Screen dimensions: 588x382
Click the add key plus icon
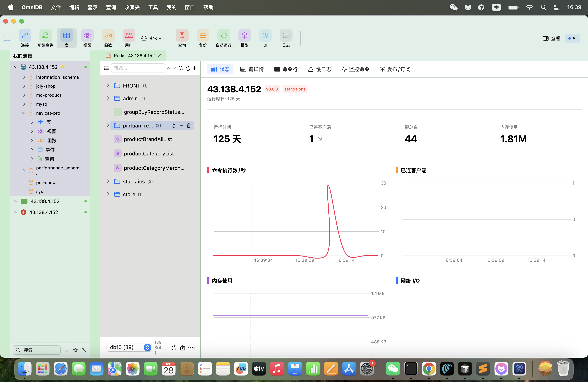coord(195,68)
